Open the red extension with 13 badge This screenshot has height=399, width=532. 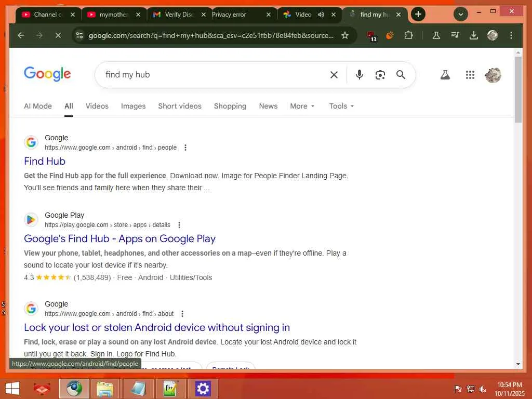372,36
